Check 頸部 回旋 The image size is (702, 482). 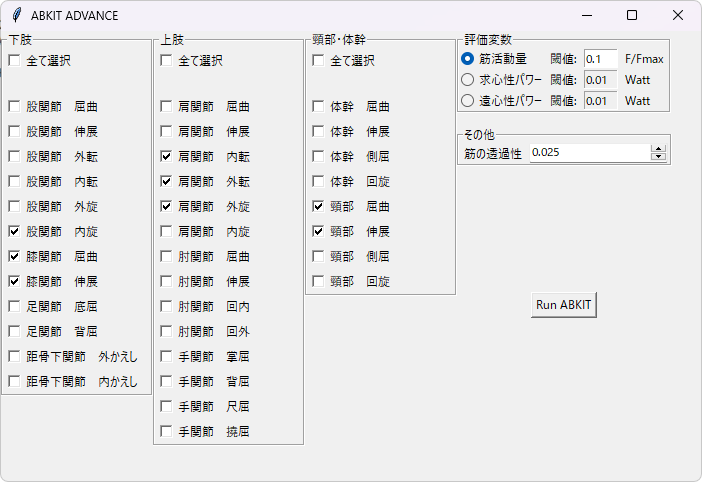point(318,282)
